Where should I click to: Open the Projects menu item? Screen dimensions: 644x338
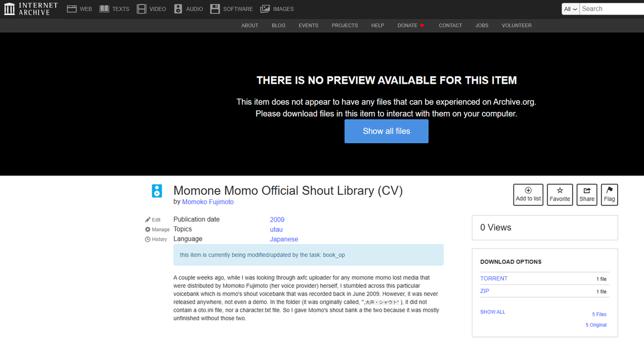tap(345, 25)
